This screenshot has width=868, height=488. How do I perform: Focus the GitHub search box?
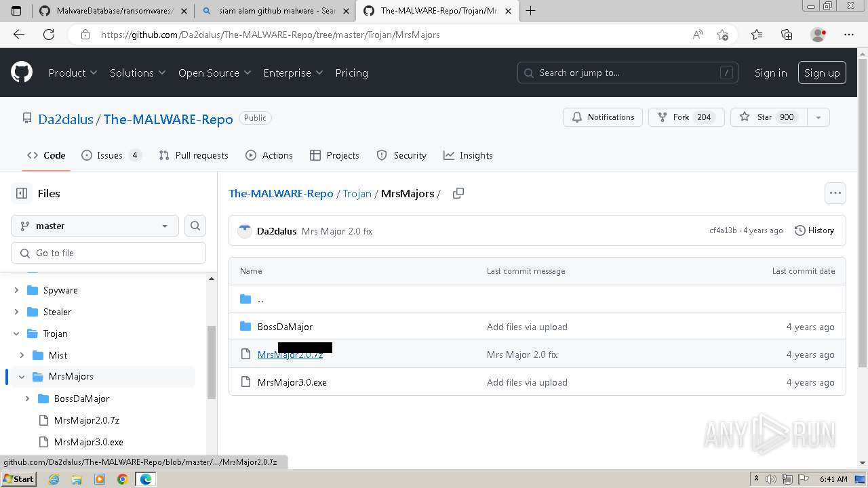[x=628, y=73]
